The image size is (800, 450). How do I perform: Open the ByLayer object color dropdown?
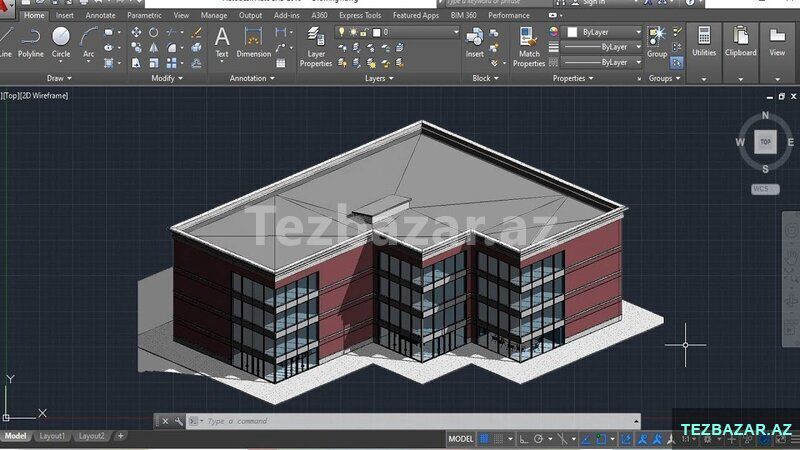[x=638, y=32]
